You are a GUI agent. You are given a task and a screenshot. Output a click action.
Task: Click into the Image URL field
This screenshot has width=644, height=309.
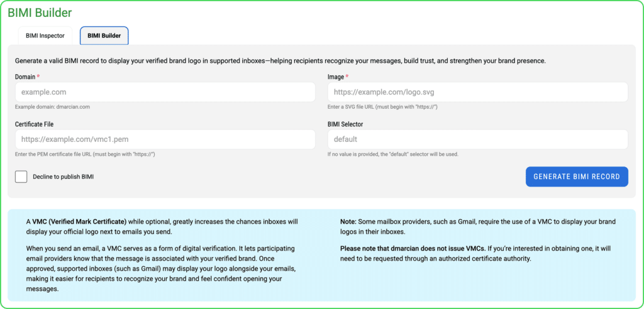coord(478,92)
